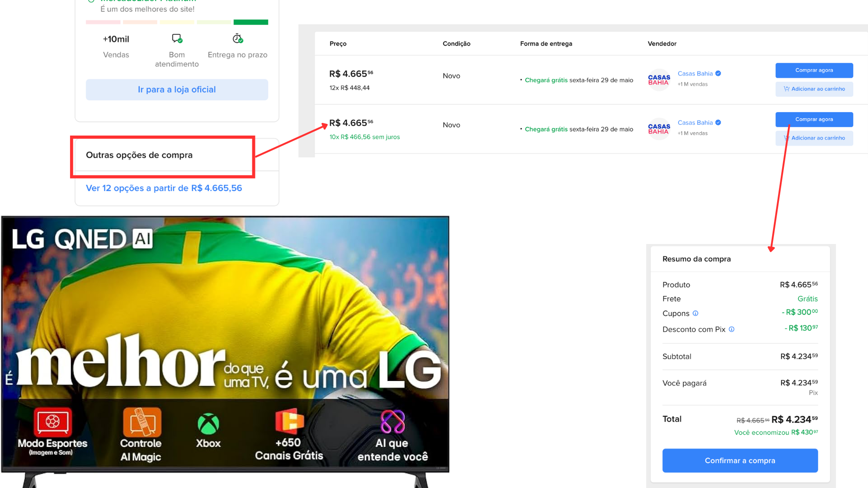The image size is (868, 488).
Task: Click Comprar agora for the 12x R$ 448,44 offer
Action: coord(814,70)
